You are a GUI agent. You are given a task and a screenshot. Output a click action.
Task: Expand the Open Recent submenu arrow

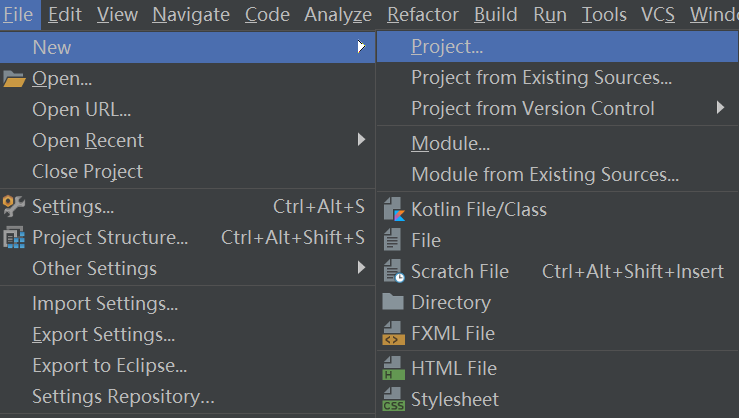pos(361,140)
